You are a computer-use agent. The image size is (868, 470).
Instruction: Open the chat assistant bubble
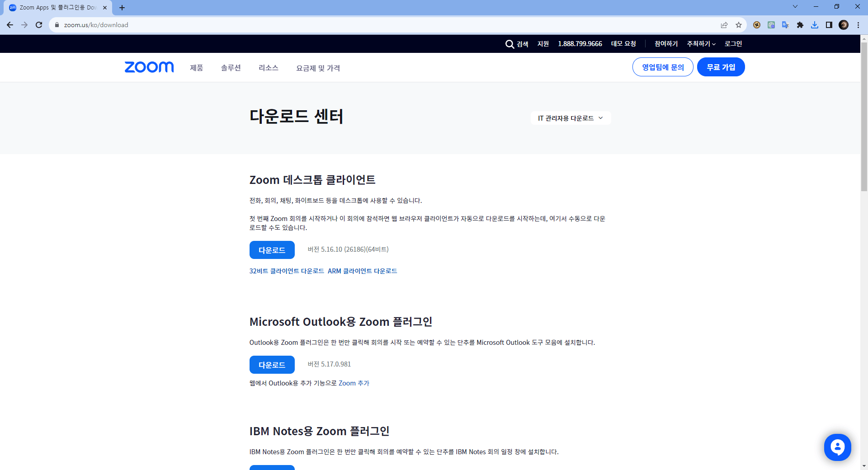pos(838,447)
